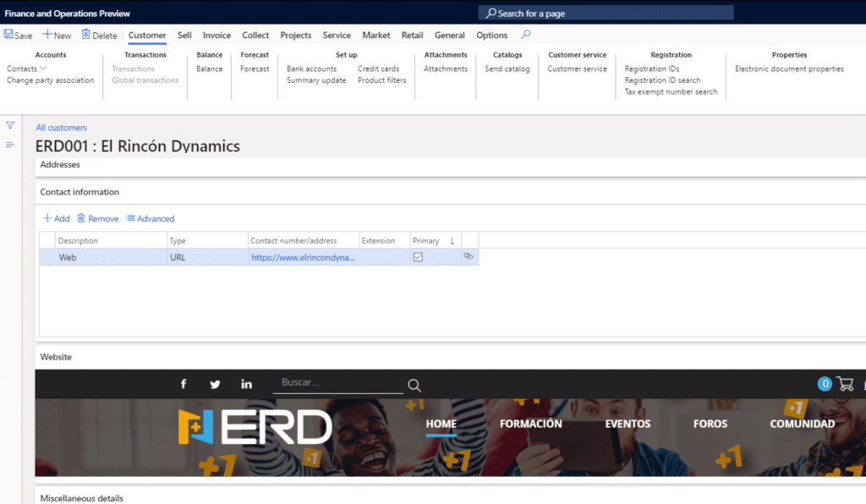Click the EVENTOS website menu item
This screenshot has width=866, height=504.
click(628, 424)
